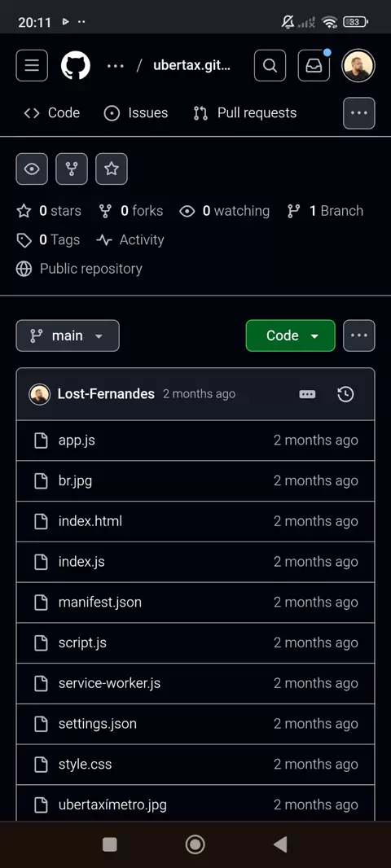Open the hamburger navigation menu

(32, 65)
